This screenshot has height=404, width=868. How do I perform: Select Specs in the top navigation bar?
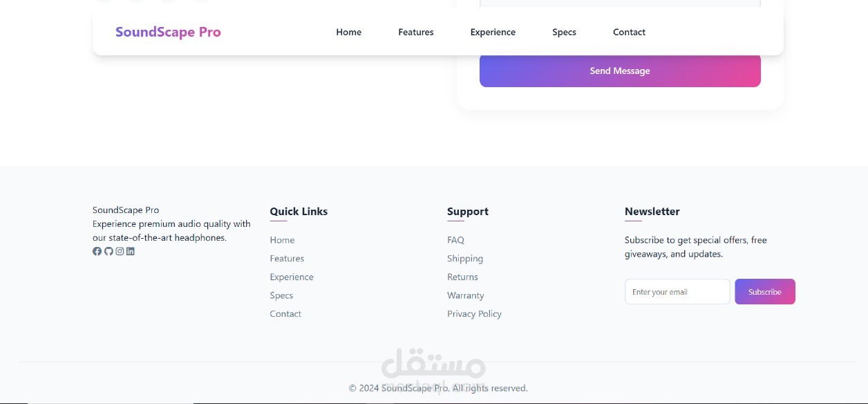[564, 32]
